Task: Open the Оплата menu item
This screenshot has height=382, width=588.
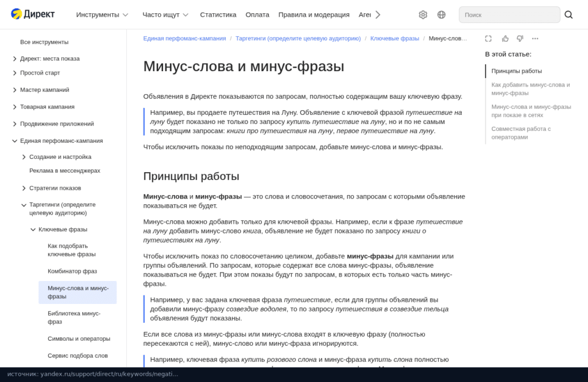Action: (257, 14)
